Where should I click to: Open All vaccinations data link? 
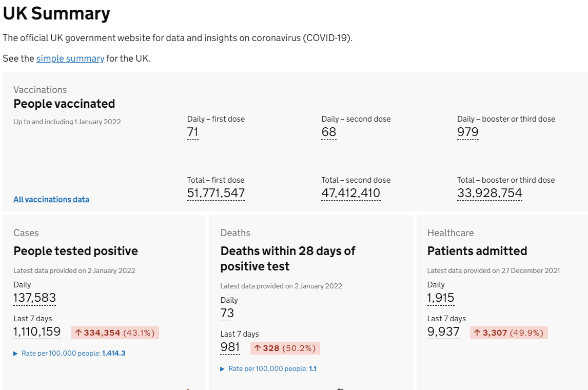(51, 200)
